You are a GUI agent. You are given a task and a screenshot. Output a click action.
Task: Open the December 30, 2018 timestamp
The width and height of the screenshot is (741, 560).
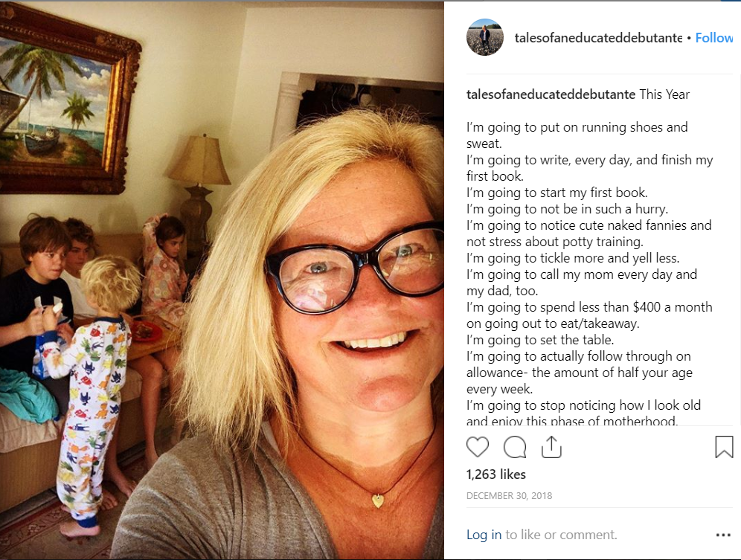tap(509, 496)
